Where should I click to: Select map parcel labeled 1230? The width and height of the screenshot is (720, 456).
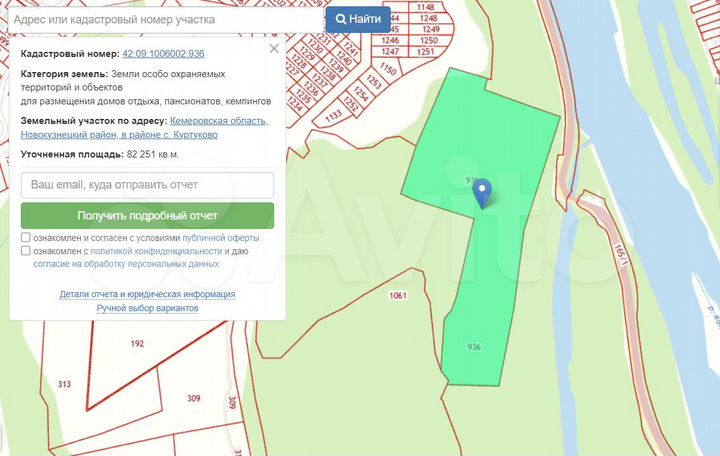point(315,46)
